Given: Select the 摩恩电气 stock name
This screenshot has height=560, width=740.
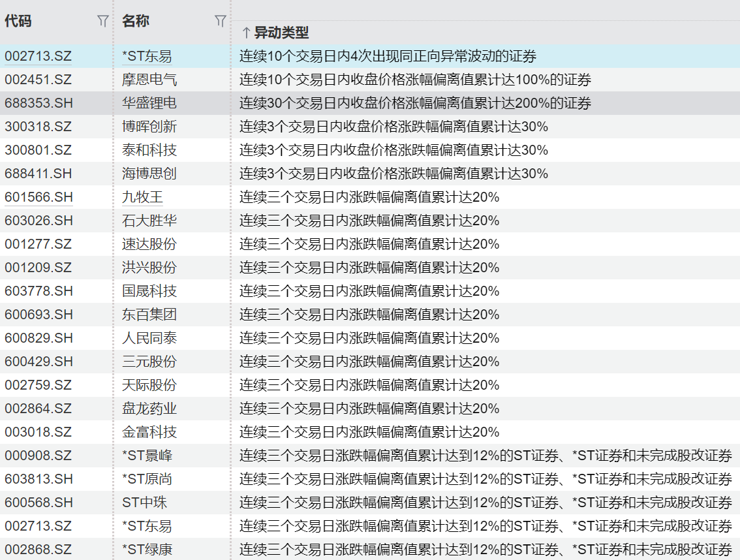Looking at the screenshot, I should [x=149, y=80].
